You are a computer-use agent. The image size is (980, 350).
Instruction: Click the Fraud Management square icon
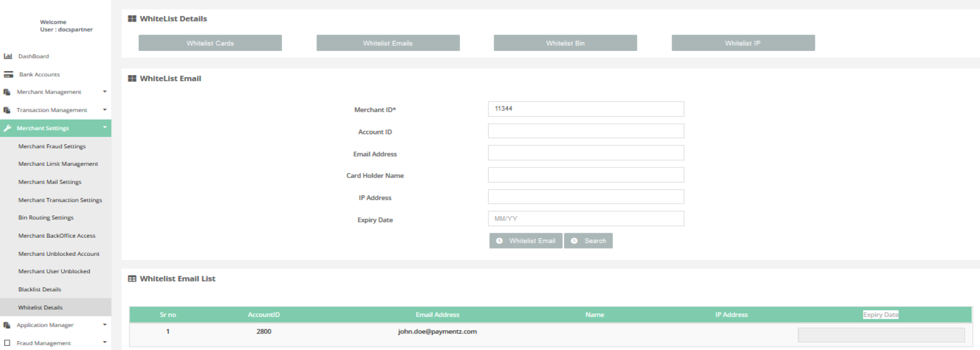pyautogui.click(x=7, y=343)
